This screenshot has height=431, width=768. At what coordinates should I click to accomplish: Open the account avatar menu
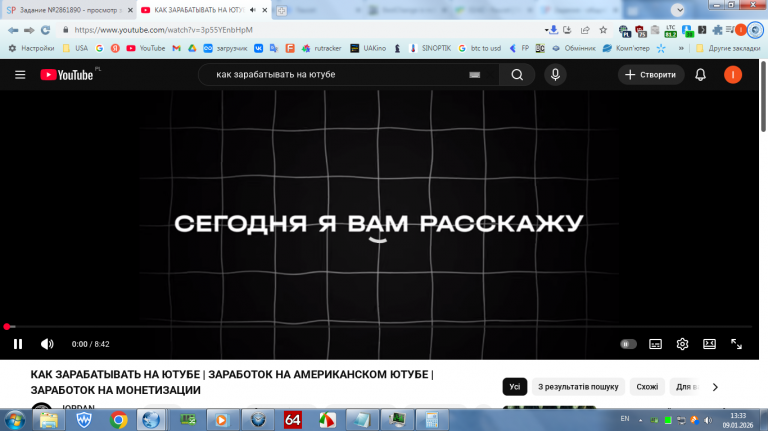point(733,75)
